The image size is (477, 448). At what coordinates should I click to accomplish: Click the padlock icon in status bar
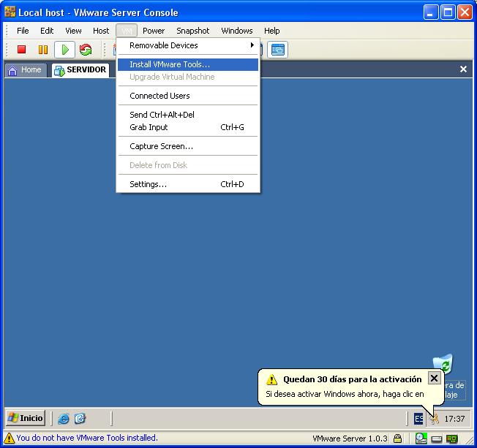point(397,438)
